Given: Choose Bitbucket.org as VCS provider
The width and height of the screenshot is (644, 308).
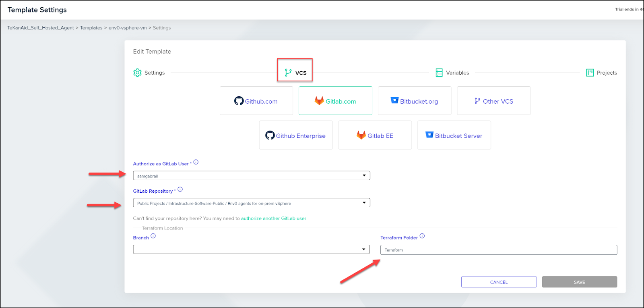Looking at the screenshot, I should 415,101.
